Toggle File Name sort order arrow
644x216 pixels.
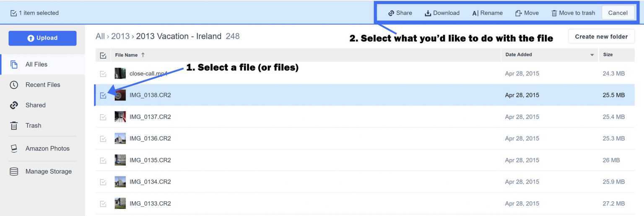tap(143, 55)
